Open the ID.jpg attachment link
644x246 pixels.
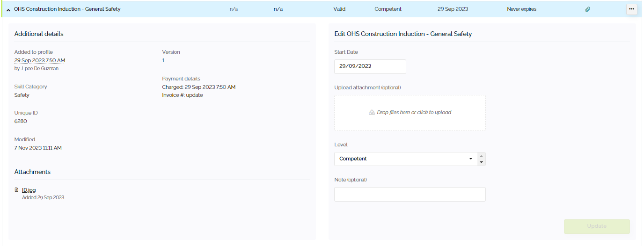click(29, 190)
